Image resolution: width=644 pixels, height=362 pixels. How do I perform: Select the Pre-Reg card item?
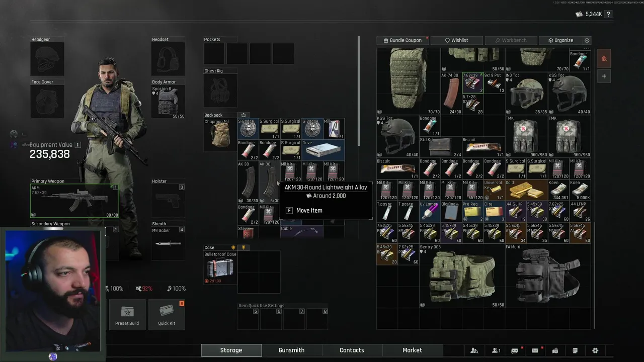(x=472, y=212)
